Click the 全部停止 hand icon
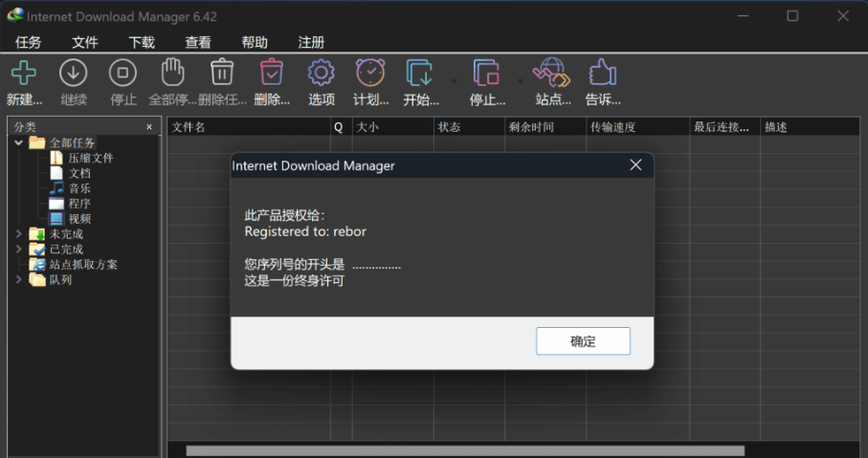The image size is (868, 458). tap(172, 72)
